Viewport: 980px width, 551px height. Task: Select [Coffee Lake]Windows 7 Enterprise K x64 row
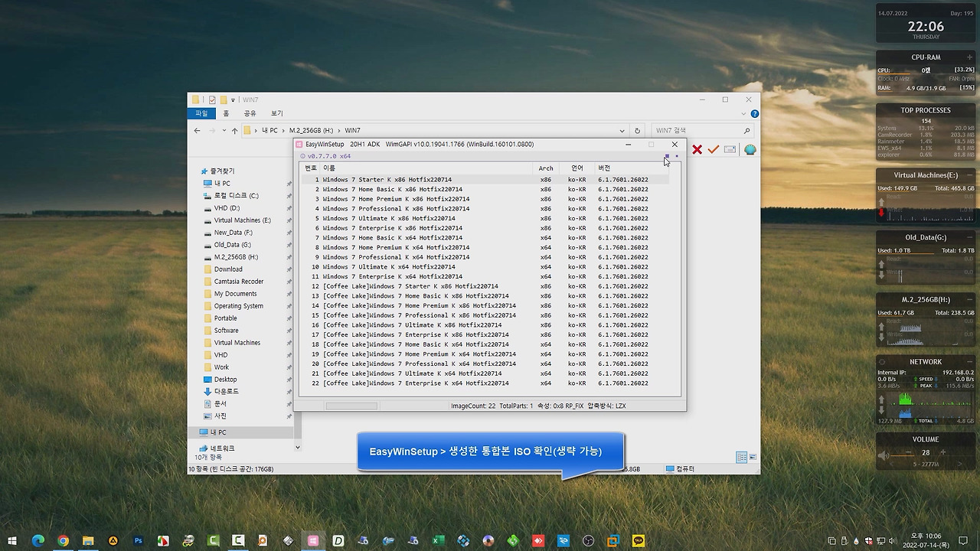click(x=485, y=383)
